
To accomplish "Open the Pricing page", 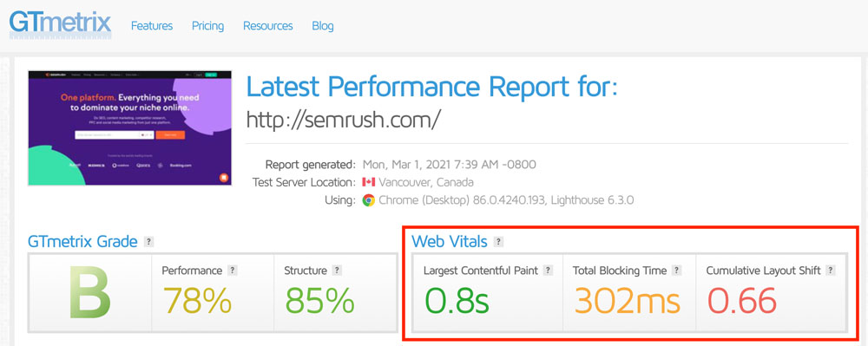I will 207,26.
